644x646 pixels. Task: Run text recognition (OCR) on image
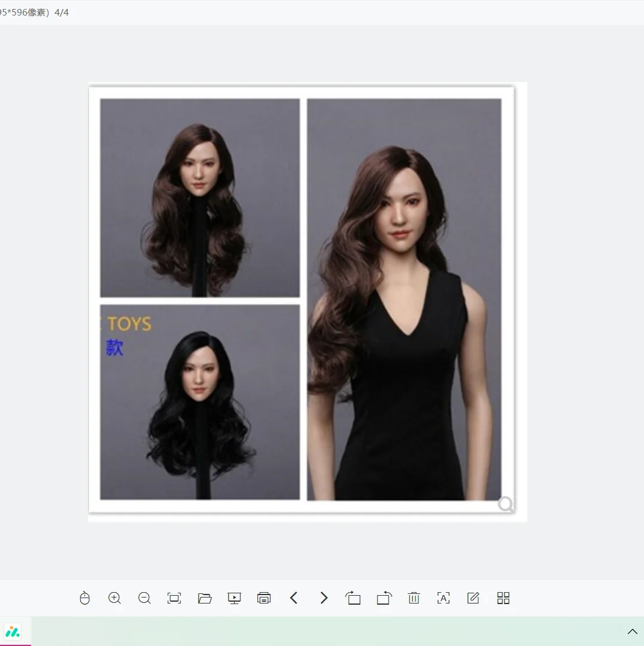443,598
